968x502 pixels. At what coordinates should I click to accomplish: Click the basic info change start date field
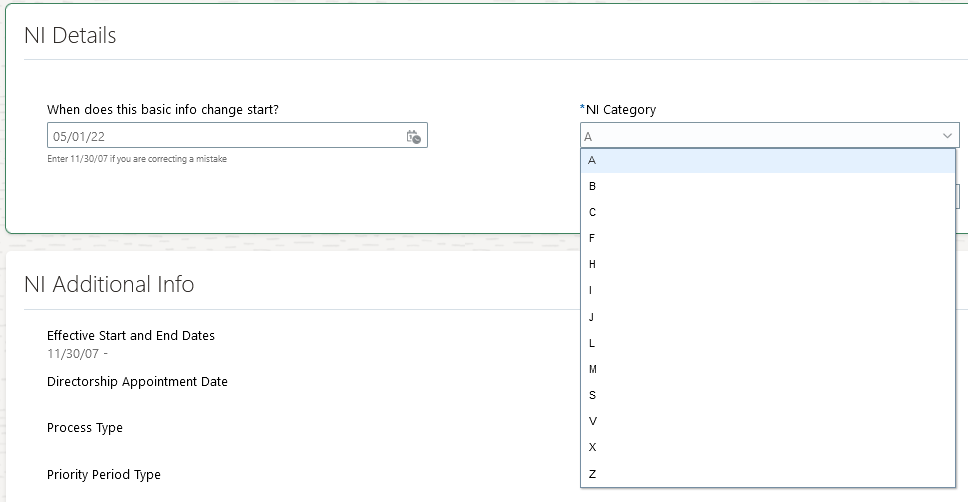pyautogui.click(x=225, y=136)
